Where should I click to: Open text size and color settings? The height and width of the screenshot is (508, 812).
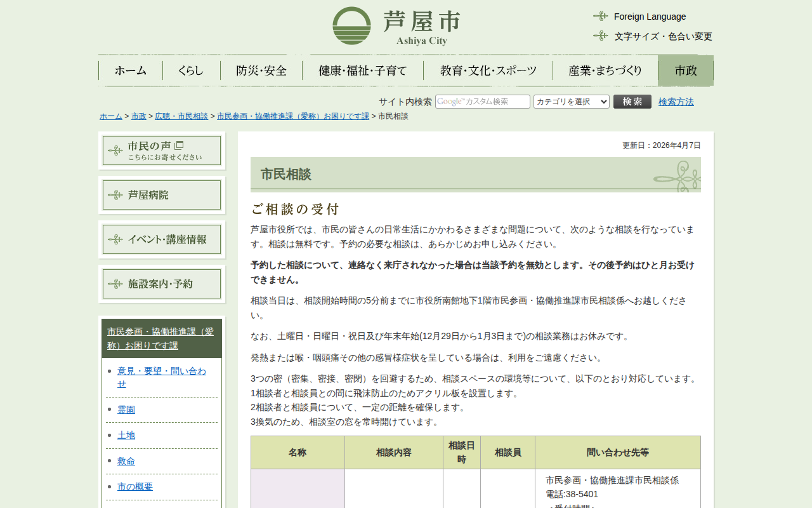(662, 36)
